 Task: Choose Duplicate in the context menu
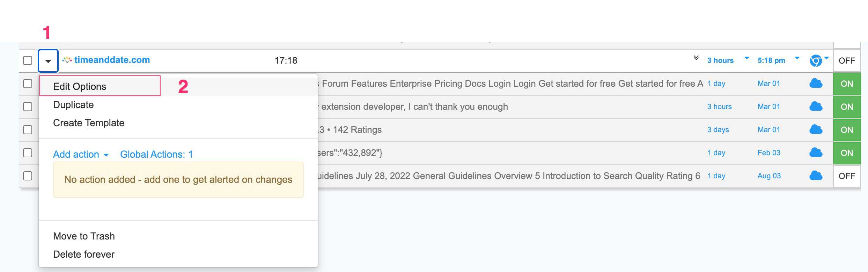click(73, 105)
